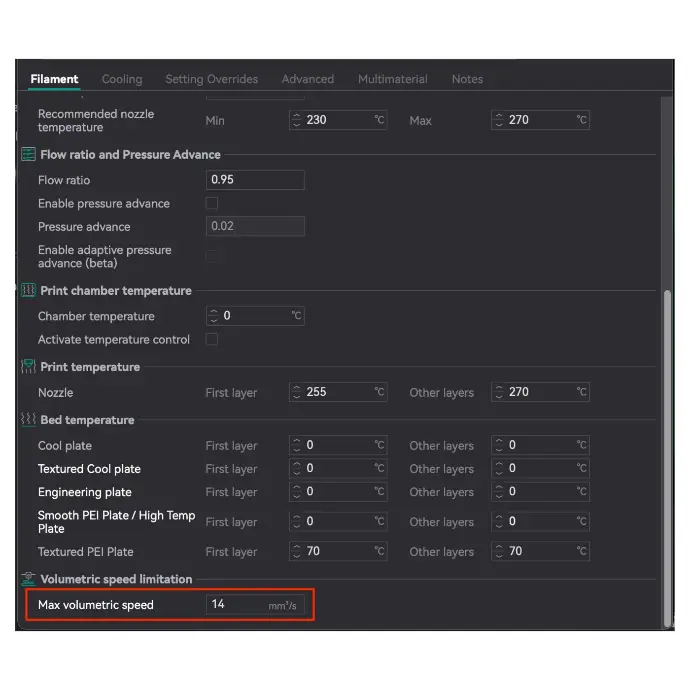690x690 pixels.
Task: Click the Flow ratio value field
Action: (255, 181)
